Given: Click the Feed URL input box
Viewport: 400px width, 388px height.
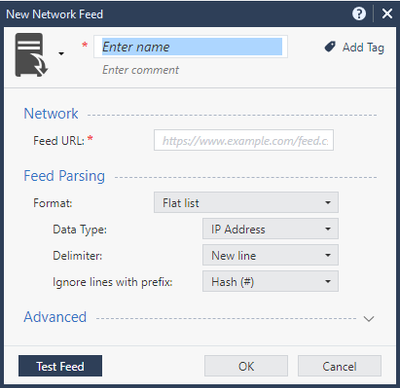Looking at the screenshot, I should point(244,140).
